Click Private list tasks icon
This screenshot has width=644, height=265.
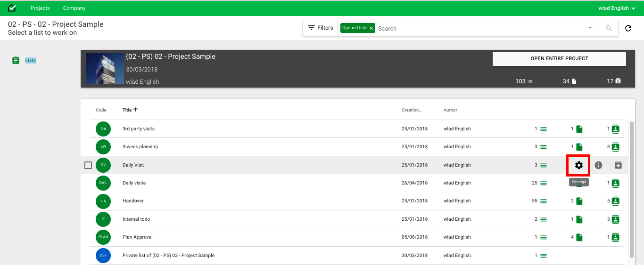(543, 256)
